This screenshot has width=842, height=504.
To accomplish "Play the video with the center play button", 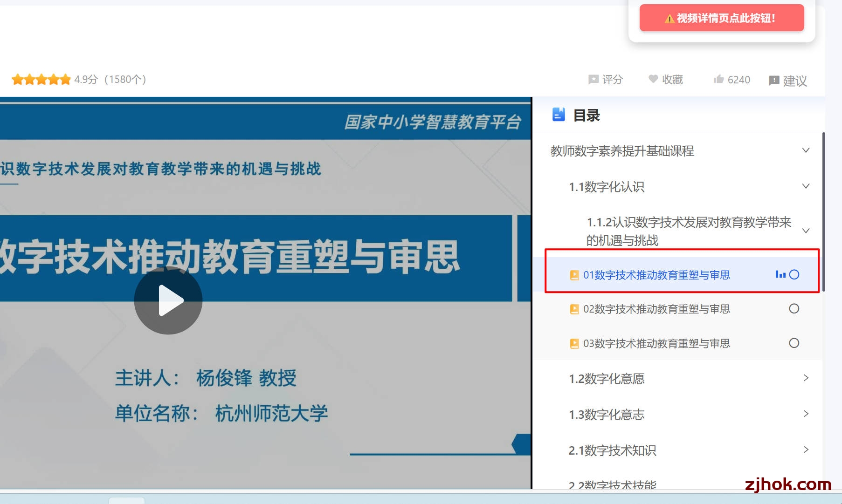I will pyautogui.click(x=168, y=300).
